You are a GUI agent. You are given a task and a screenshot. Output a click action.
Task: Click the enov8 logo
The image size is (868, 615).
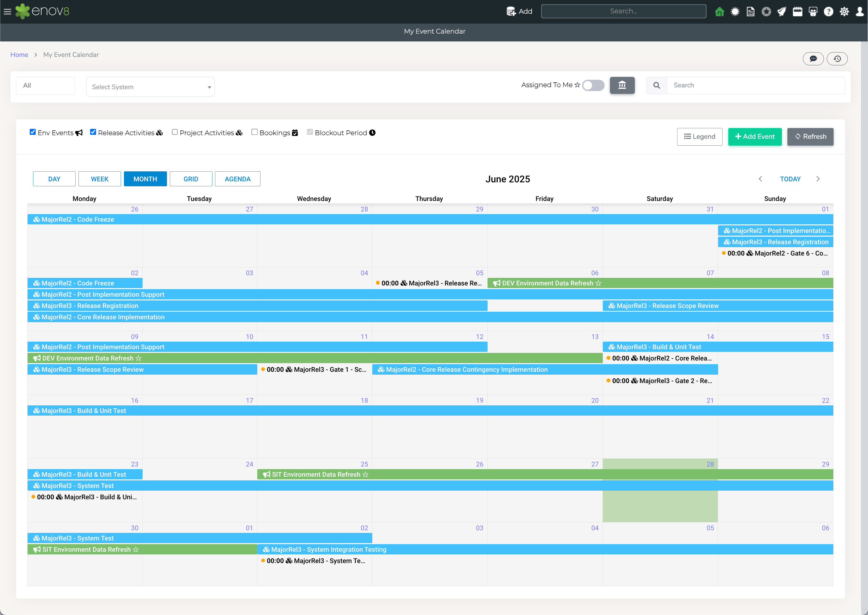(43, 11)
